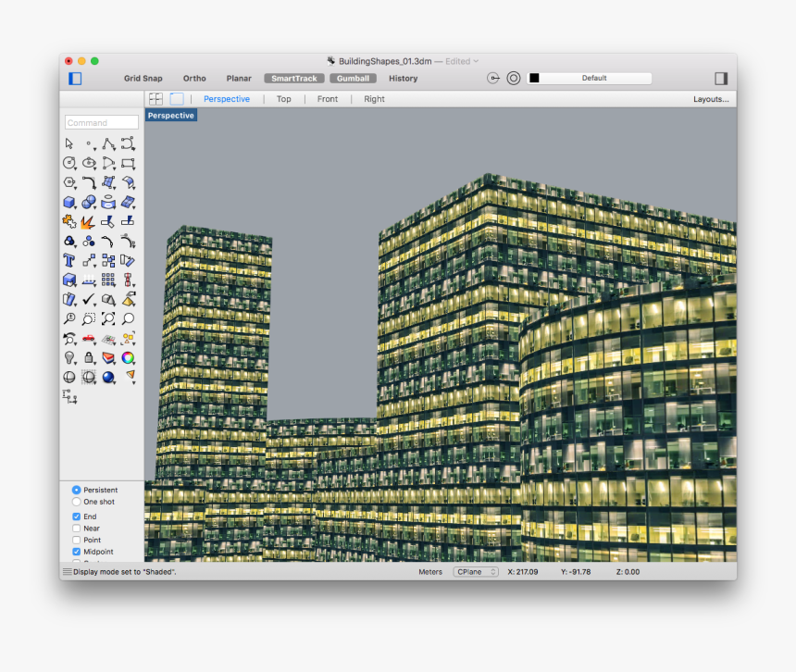The height and width of the screenshot is (672, 796).
Task: Switch to four-viewport layout icon
Action: click(155, 99)
